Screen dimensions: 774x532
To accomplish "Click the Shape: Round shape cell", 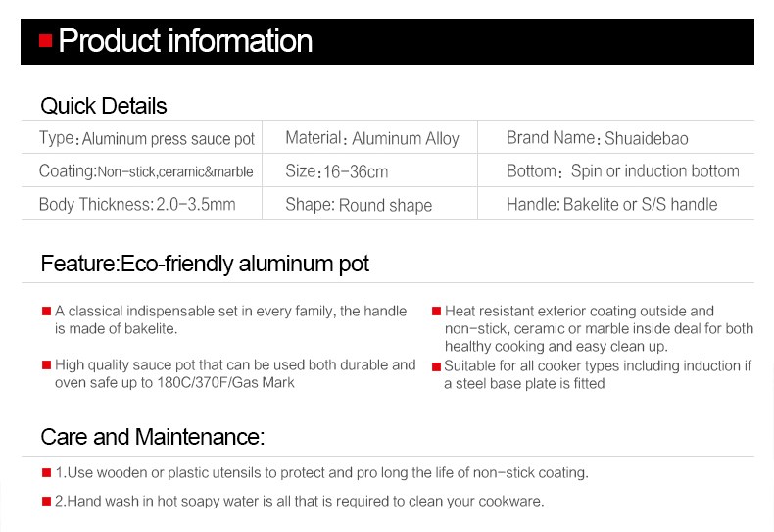I will pos(369,204).
